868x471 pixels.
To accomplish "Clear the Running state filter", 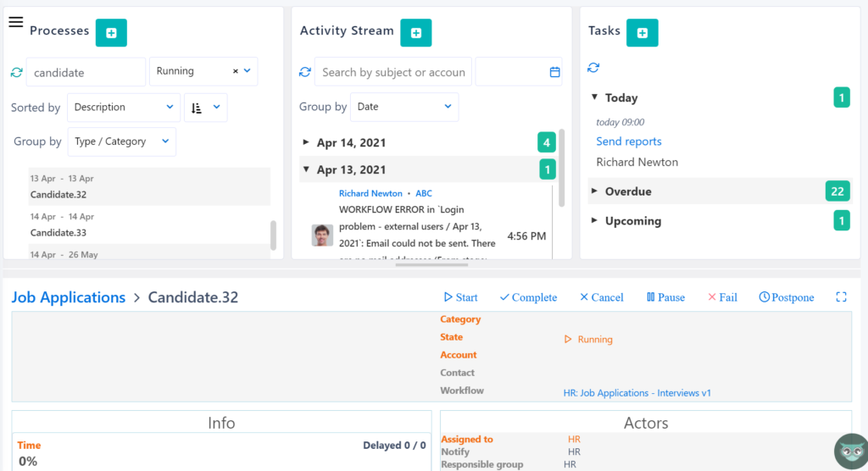I will click(236, 72).
